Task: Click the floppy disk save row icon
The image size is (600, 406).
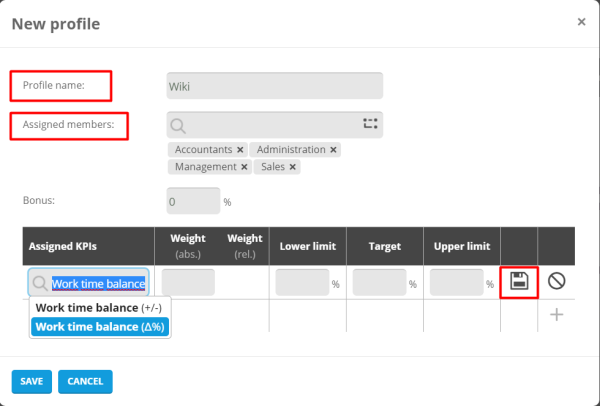Action: coord(519,282)
